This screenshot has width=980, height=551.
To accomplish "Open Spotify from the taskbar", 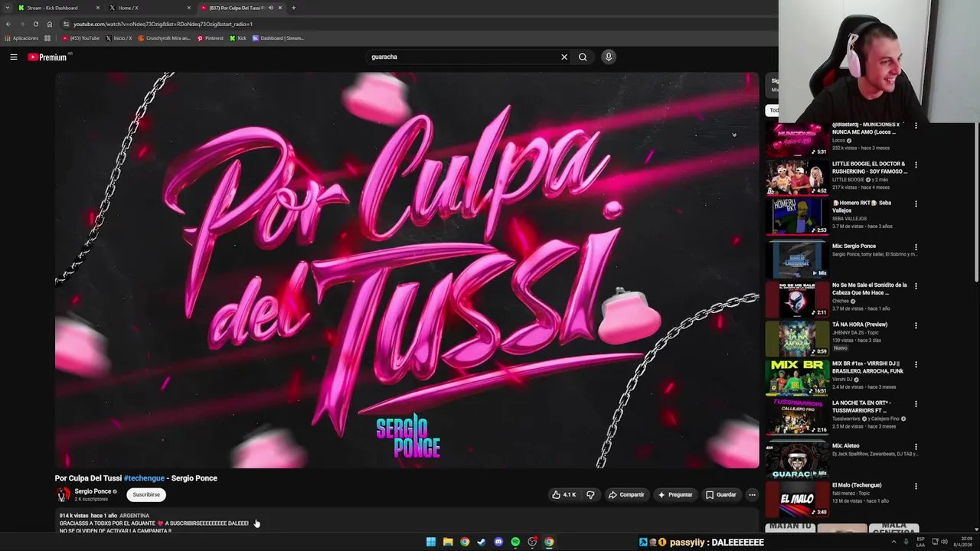I will pos(515,542).
